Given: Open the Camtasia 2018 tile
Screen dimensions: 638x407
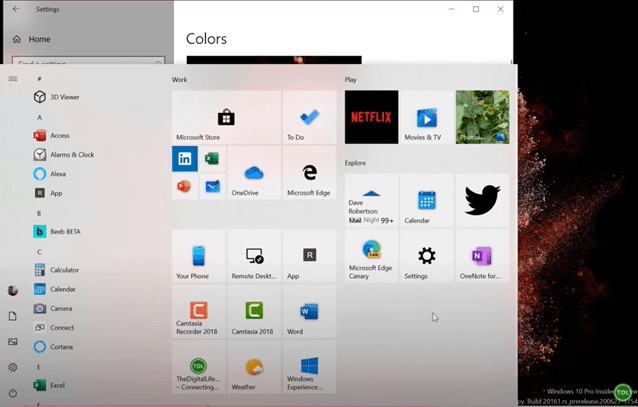Looking at the screenshot, I should 254,311.
